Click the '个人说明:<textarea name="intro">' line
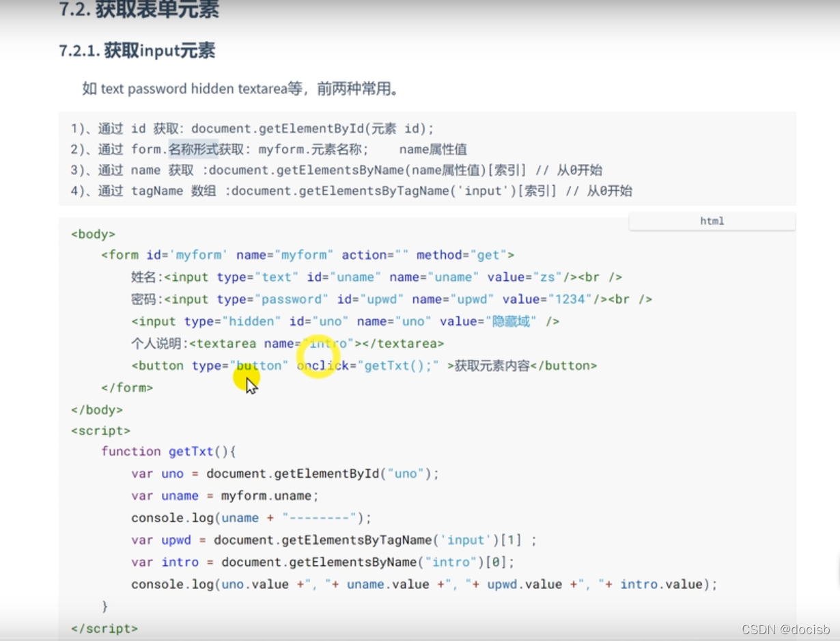This screenshot has width=840, height=641. pyautogui.click(x=288, y=344)
